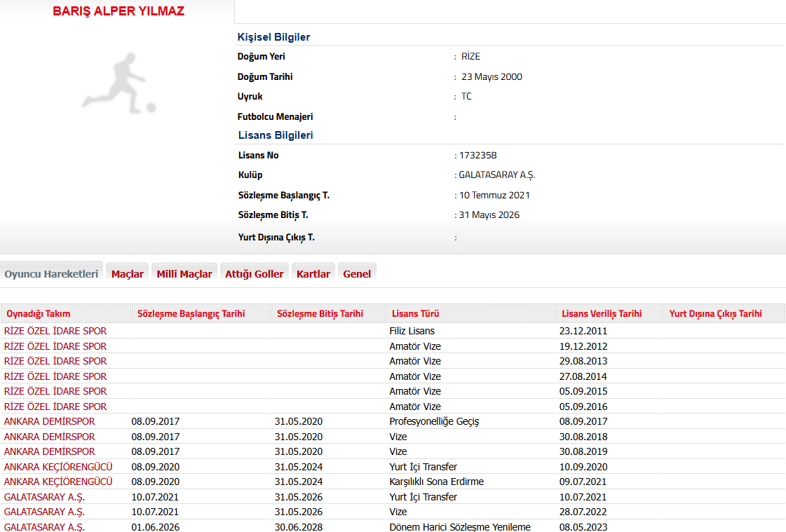Image resolution: width=786 pixels, height=532 pixels.
Task: Open Ankara Keçiörengücü in Yurt İçi Transfer row
Action: 58,467
